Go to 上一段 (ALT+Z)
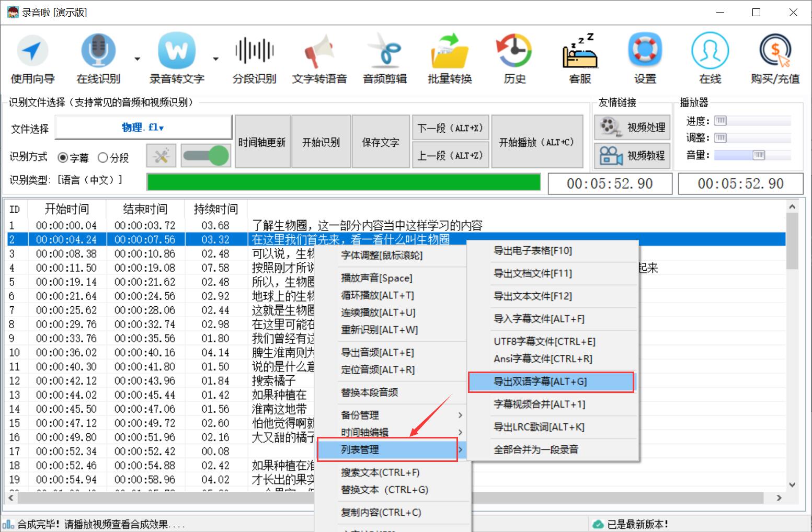Screen dimensions: 812x532 tap(451, 155)
